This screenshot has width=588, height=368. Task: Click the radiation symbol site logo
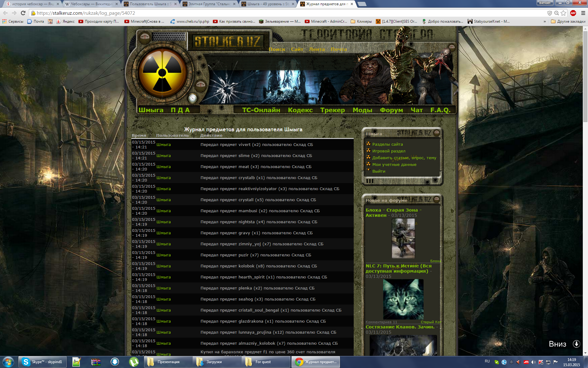[162, 73]
